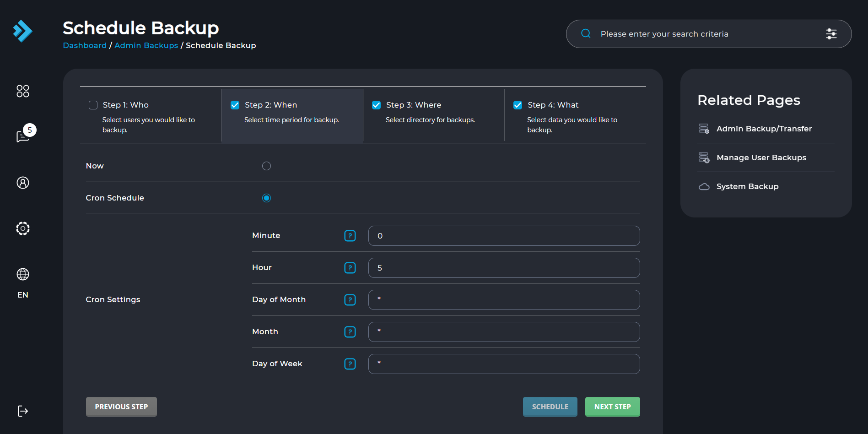The image size is (868, 434).
Task: Switch to Step 1: Who tab label
Action: pos(126,105)
